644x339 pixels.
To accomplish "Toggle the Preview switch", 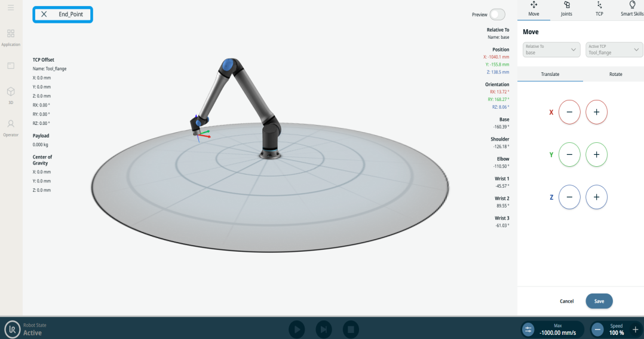I will point(497,14).
